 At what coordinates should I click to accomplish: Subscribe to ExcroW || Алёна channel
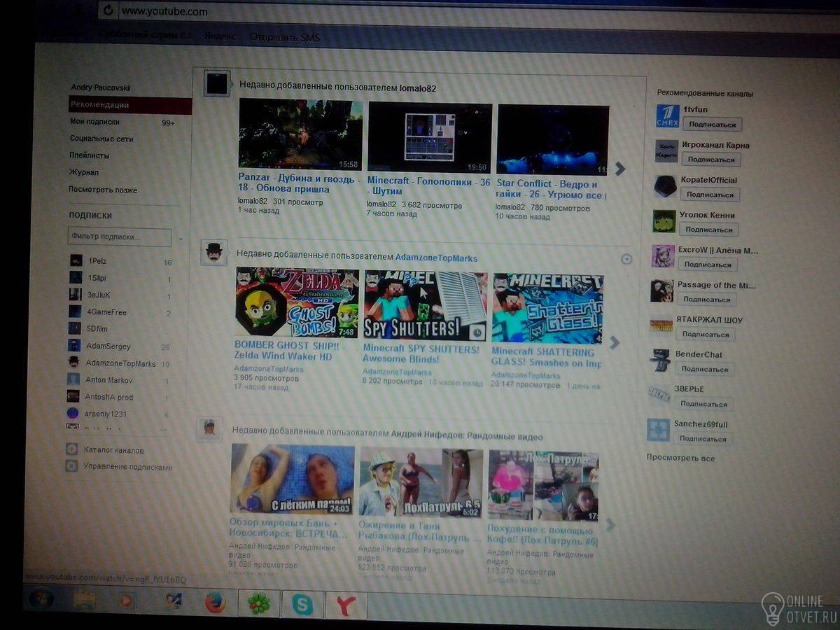[708, 265]
